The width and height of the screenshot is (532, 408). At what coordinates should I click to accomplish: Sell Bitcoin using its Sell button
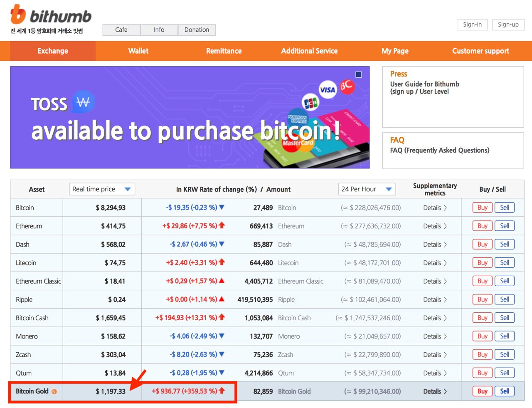(505, 208)
